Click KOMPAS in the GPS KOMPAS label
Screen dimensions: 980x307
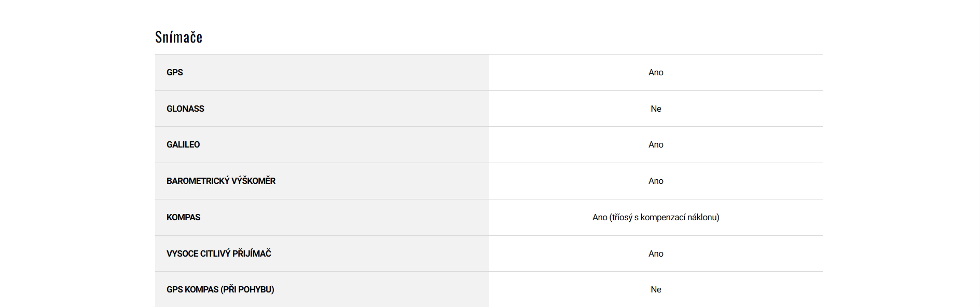[202, 290]
